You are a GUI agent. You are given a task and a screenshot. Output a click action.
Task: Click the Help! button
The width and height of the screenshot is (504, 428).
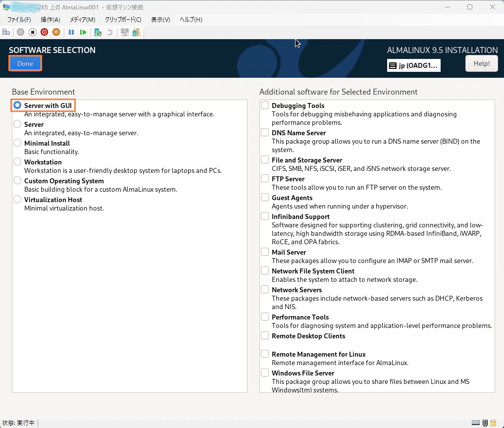click(482, 63)
